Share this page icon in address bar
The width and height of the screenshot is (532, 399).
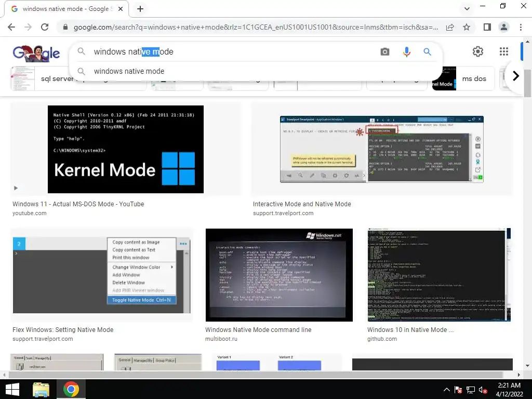[x=450, y=27]
